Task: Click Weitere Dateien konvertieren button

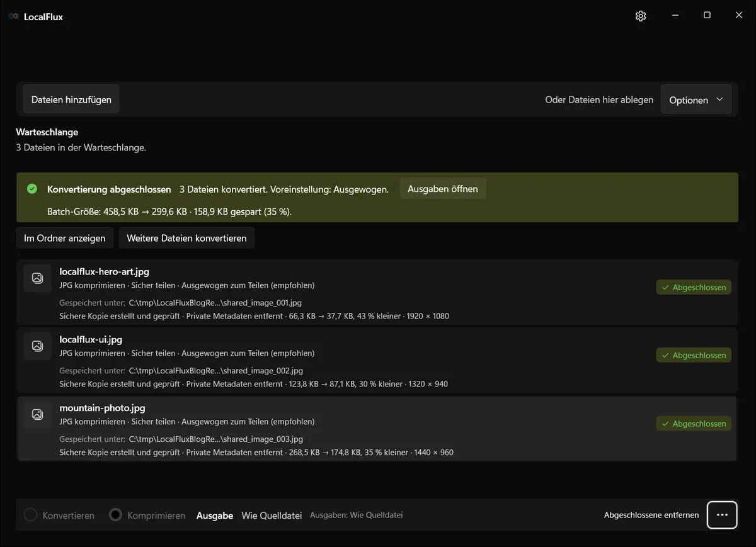Action: (186, 238)
